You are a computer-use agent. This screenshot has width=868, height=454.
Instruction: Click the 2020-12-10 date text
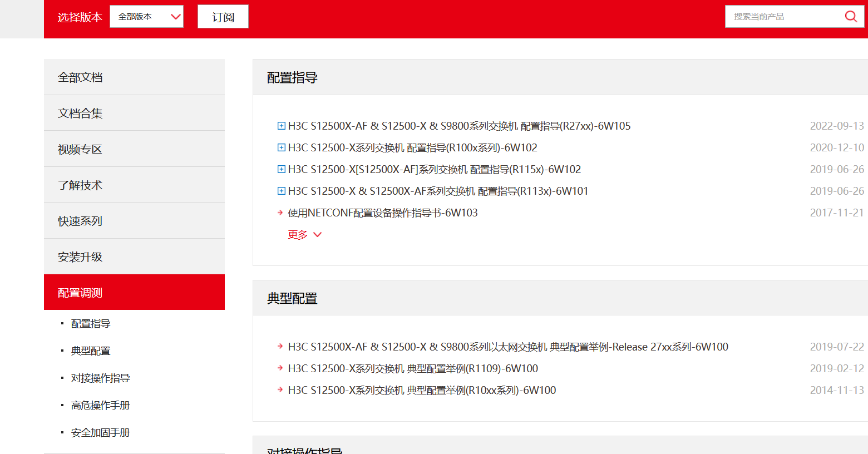(x=837, y=148)
